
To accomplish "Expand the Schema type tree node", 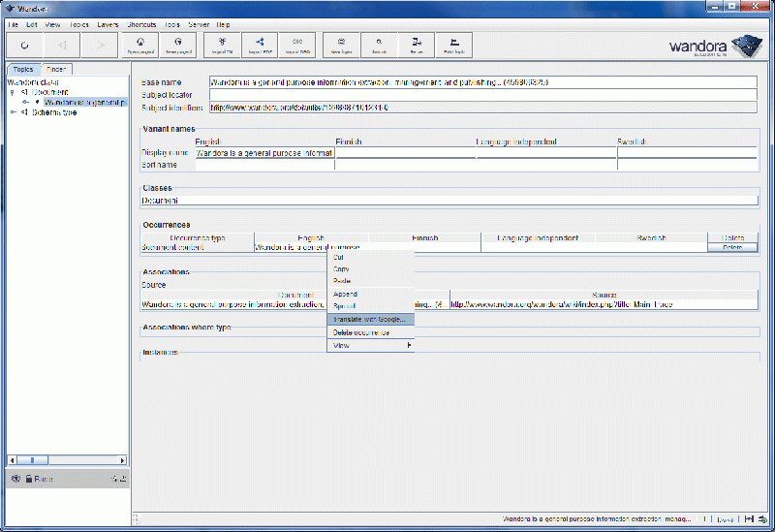I will pyautogui.click(x=13, y=112).
